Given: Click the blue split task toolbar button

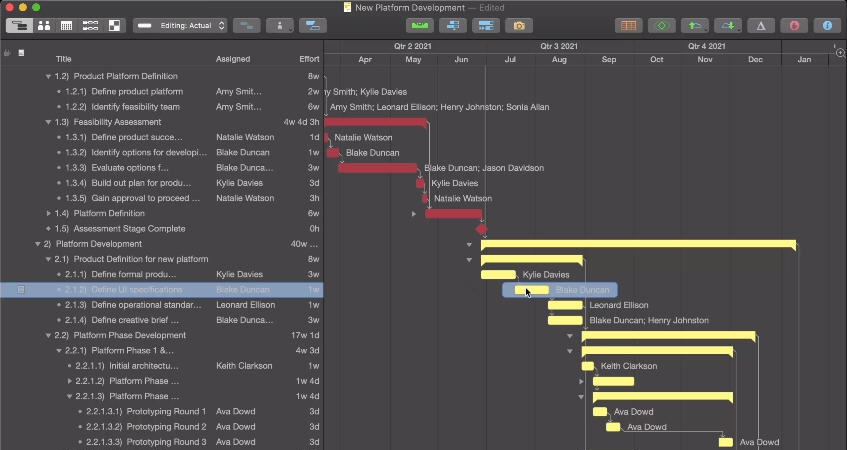Looking at the screenshot, I should tap(313, 25).
